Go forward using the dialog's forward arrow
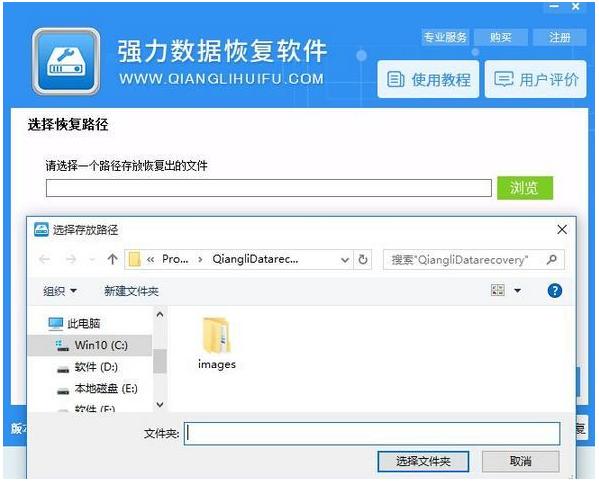599x482 pixels. tap(71, 259)
